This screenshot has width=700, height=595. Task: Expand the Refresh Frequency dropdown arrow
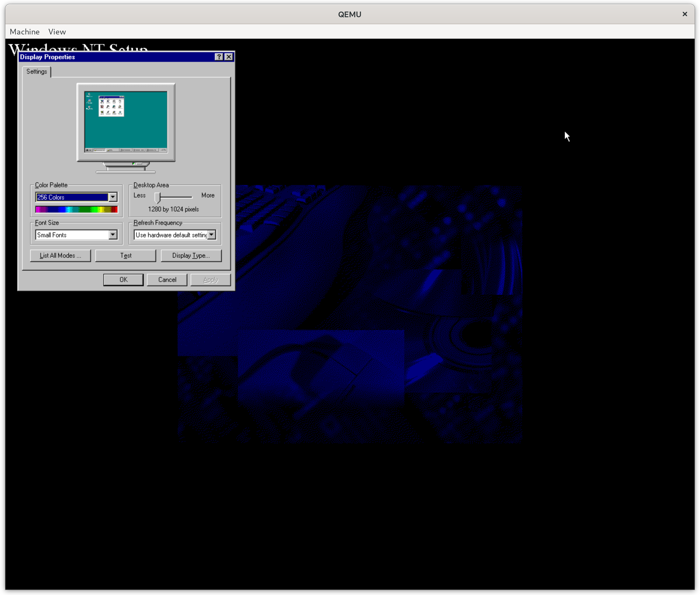coord(212,235)
